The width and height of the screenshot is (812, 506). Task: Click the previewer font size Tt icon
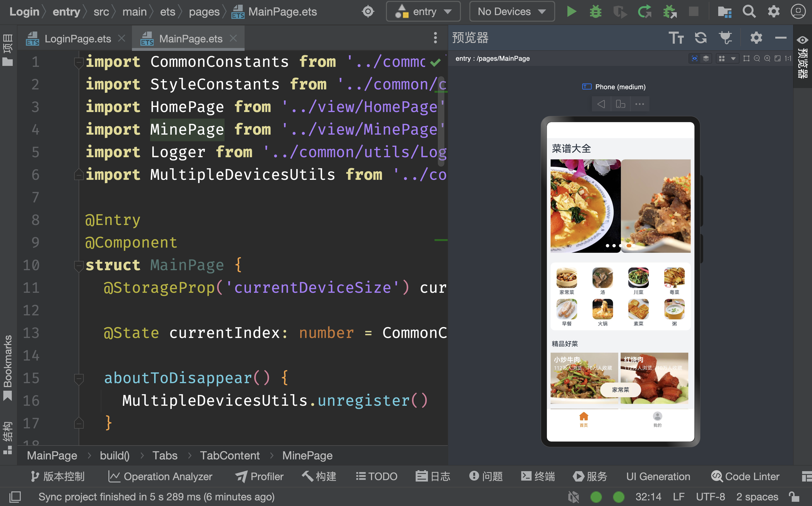(x=676, y=38)
